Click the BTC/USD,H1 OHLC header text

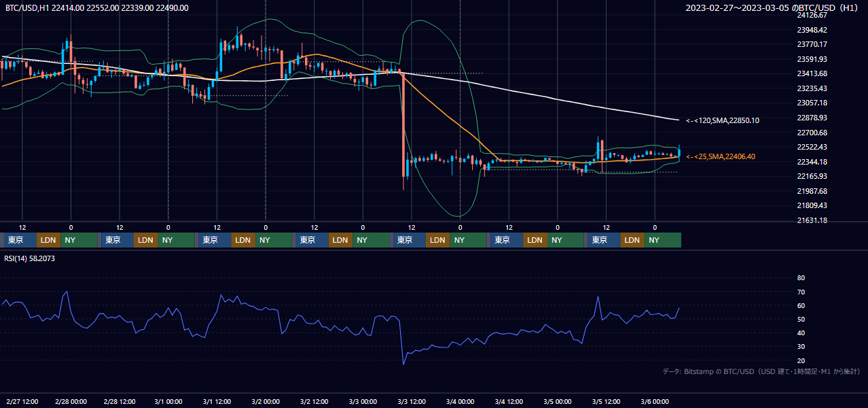coord(97,7)
